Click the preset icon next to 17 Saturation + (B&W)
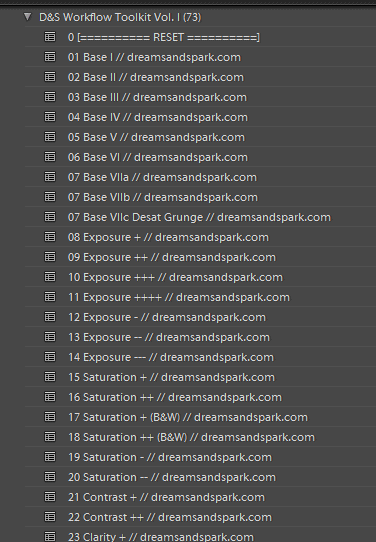 [50, 417]
